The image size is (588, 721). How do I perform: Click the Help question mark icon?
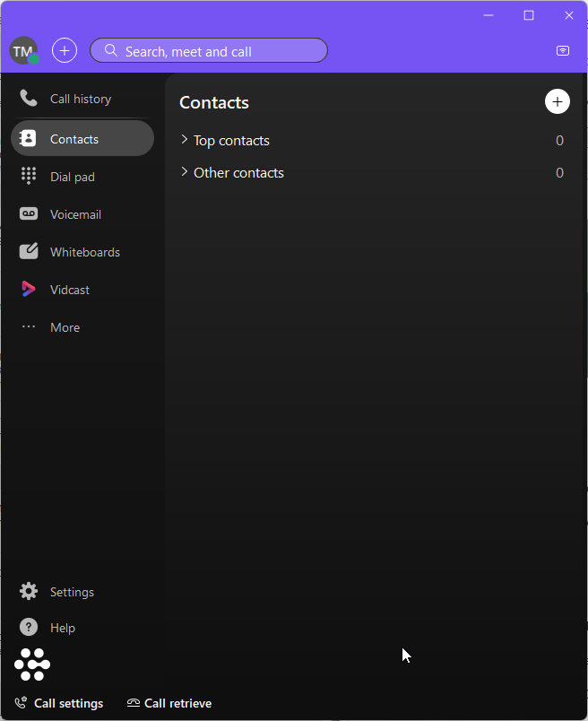[29, 627]
